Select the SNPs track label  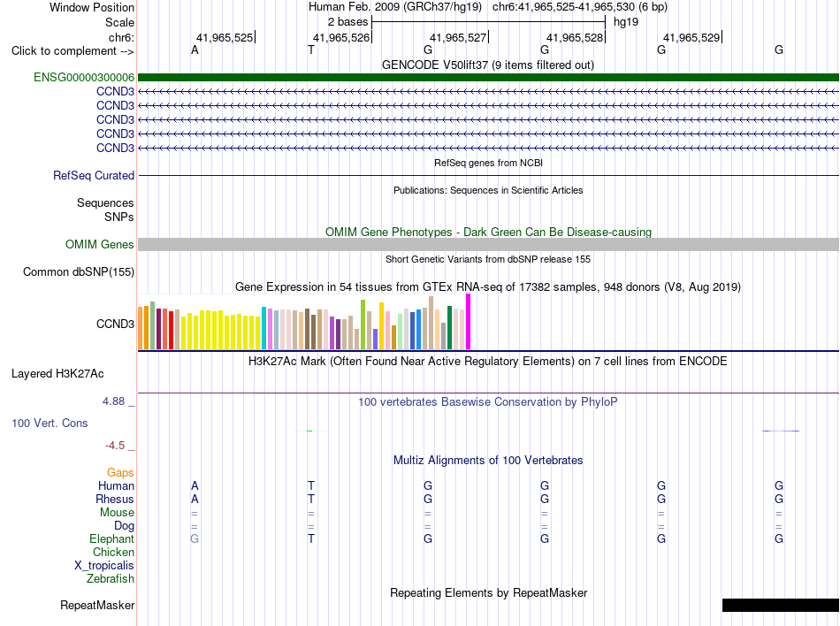point(119,217)
